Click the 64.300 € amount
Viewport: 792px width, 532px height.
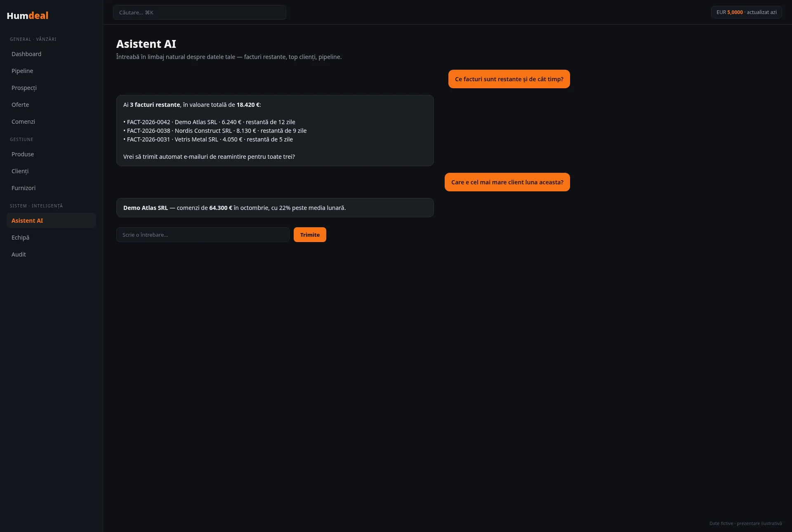coord(221,208)
